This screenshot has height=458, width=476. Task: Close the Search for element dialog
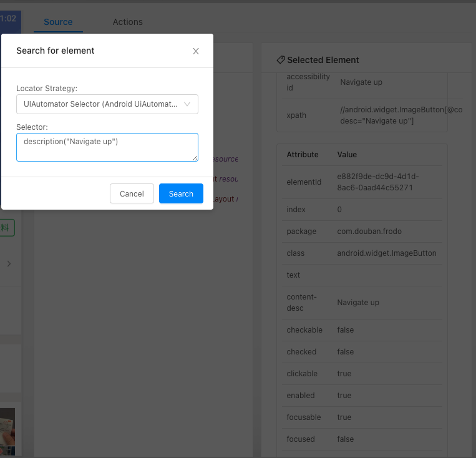(x=196, y=51)
